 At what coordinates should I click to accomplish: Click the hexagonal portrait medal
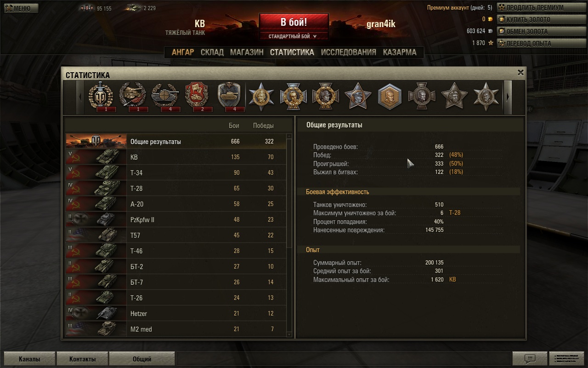click(x=390, y=97)
